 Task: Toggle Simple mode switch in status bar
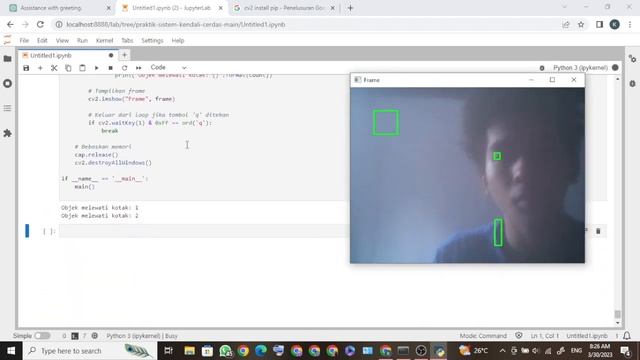coord(42,336)
